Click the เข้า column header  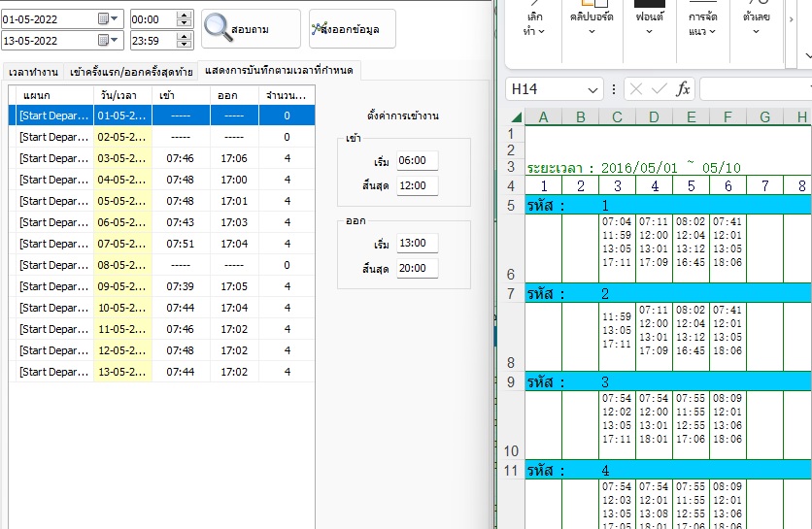(181, 95)
